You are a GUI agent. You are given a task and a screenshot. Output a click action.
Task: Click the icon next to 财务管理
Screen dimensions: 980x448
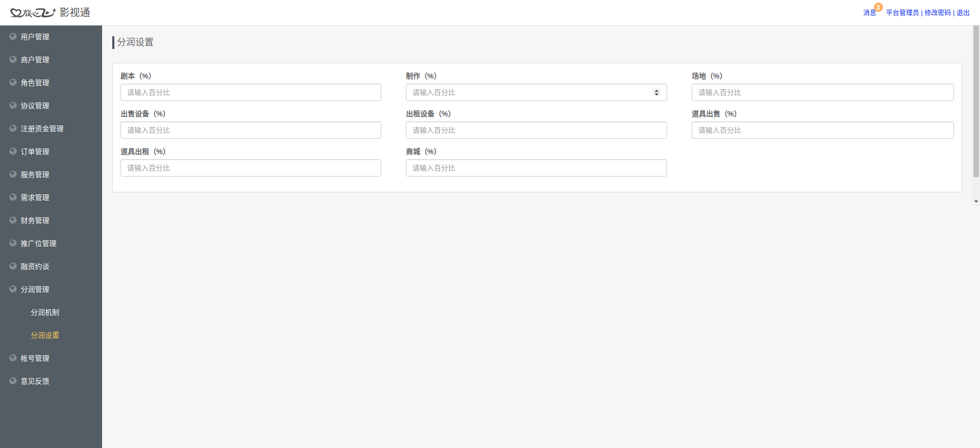point(13,220)
